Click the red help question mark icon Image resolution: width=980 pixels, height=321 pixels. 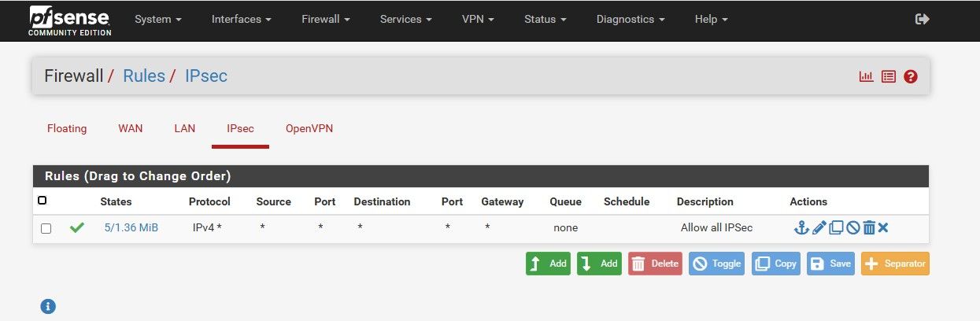911,76
